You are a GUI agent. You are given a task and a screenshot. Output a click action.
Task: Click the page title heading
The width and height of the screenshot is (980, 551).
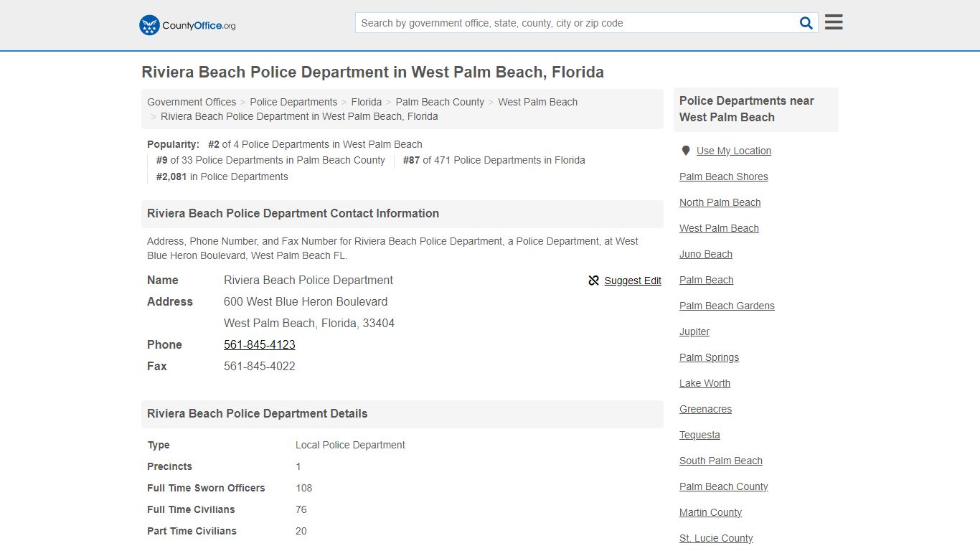(372, 72)
